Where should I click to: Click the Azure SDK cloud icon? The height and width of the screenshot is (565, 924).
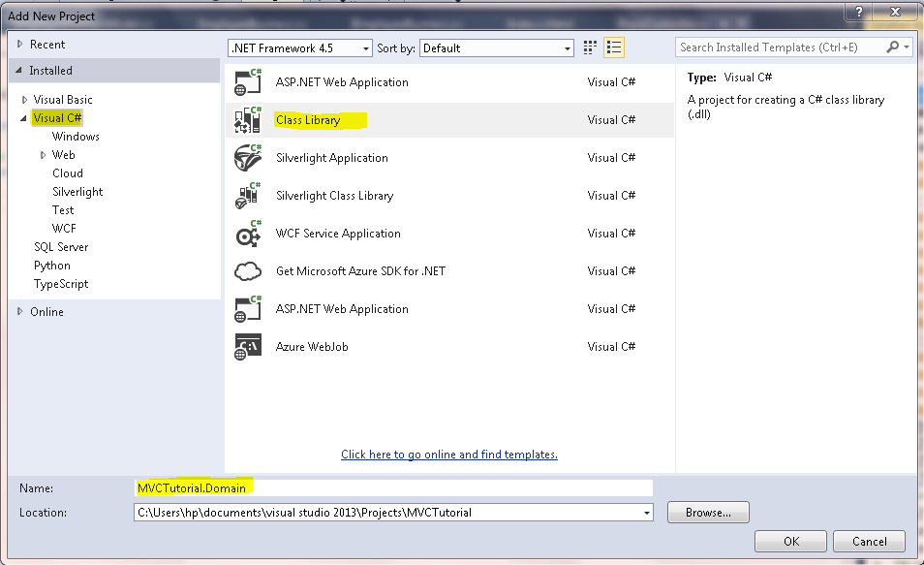(248, 271)
